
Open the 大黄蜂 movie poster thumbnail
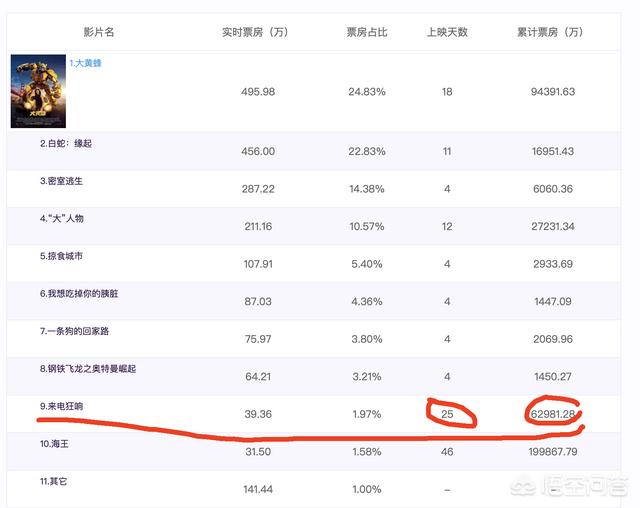(38, 91)
